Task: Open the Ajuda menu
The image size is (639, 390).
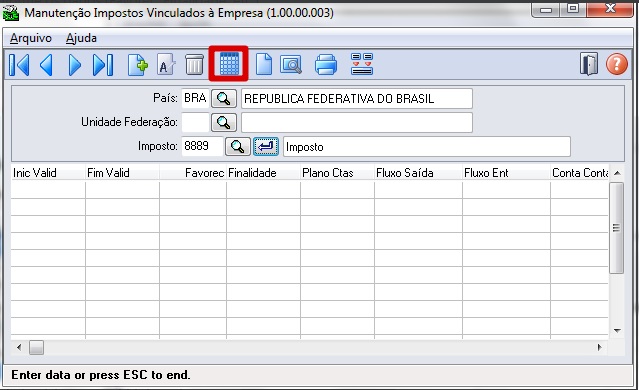Action: 81,38
